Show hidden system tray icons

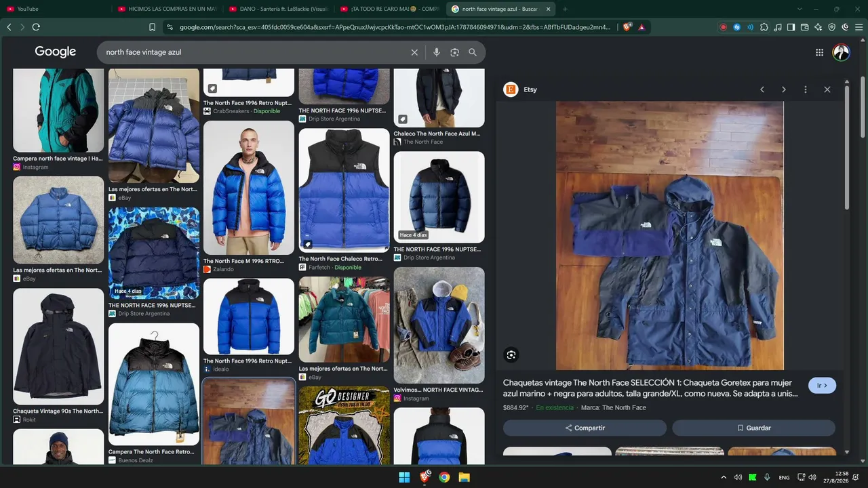(x=723, y=477)
